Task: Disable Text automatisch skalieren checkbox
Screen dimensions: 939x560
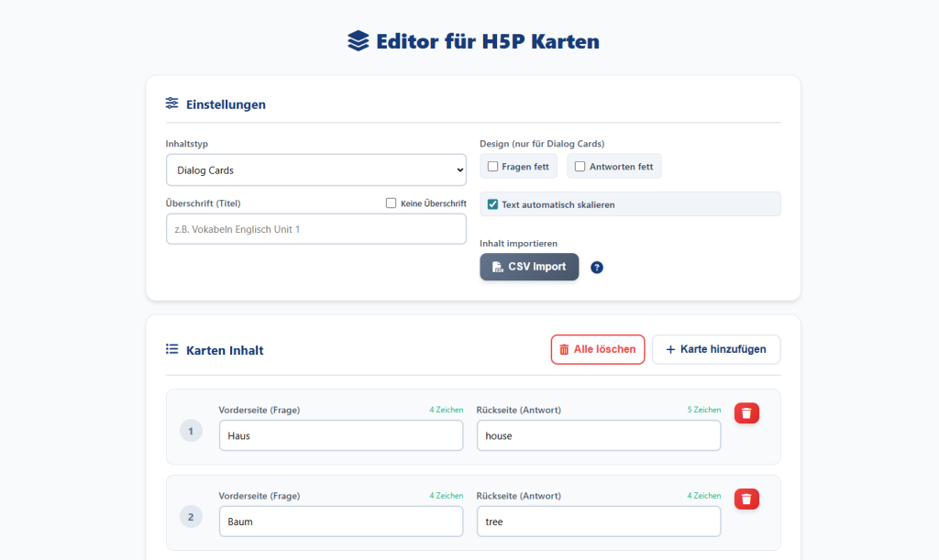Action: point(493,204)
